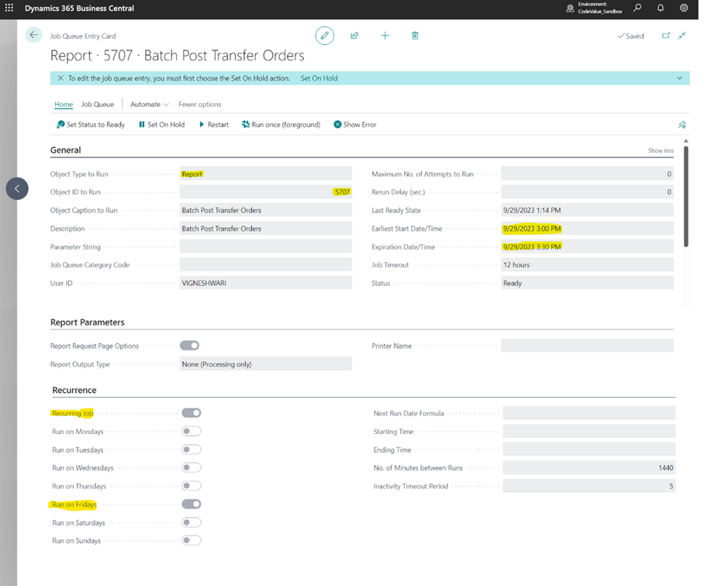Image resolution: width=728 pixels, height=586 pixels.
Task: Open the settings gear
Action: point(684,8)
